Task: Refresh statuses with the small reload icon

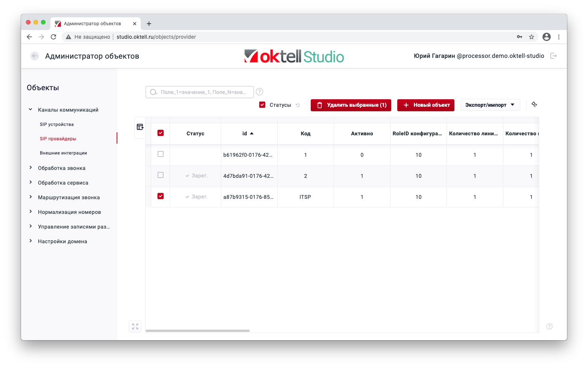Action: [x=298, y=105]
